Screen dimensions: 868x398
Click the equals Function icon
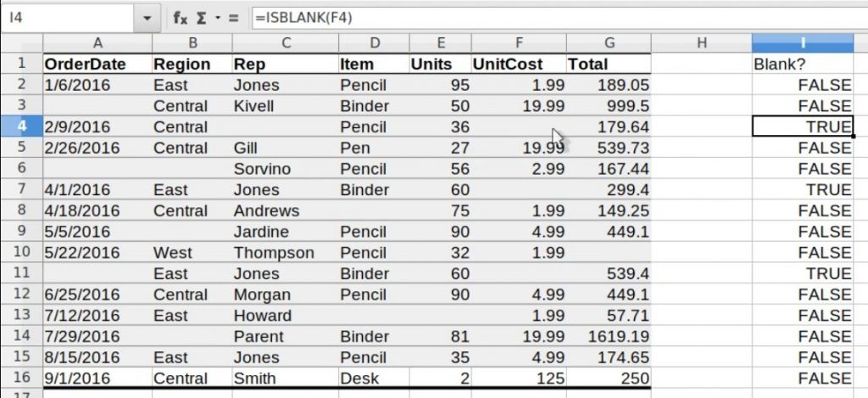pyautogui.click(x=234, y=19)
